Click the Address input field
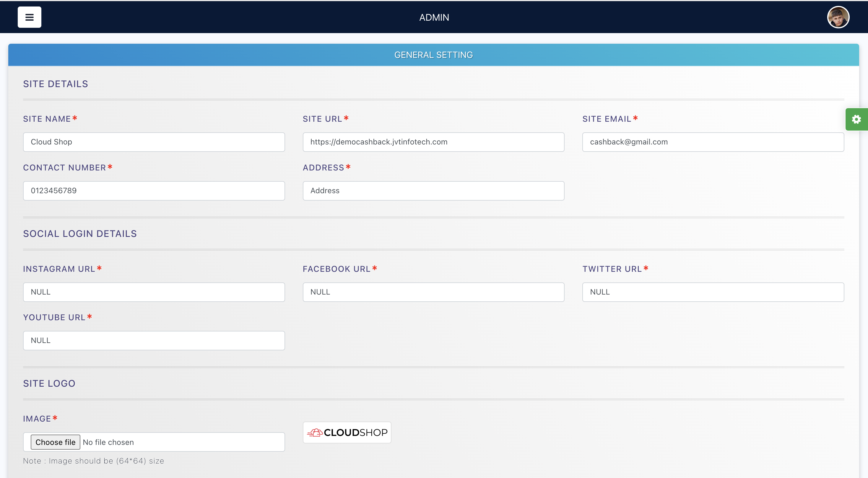The height and width of the screenshot is (478, 868). click(433, 191)
